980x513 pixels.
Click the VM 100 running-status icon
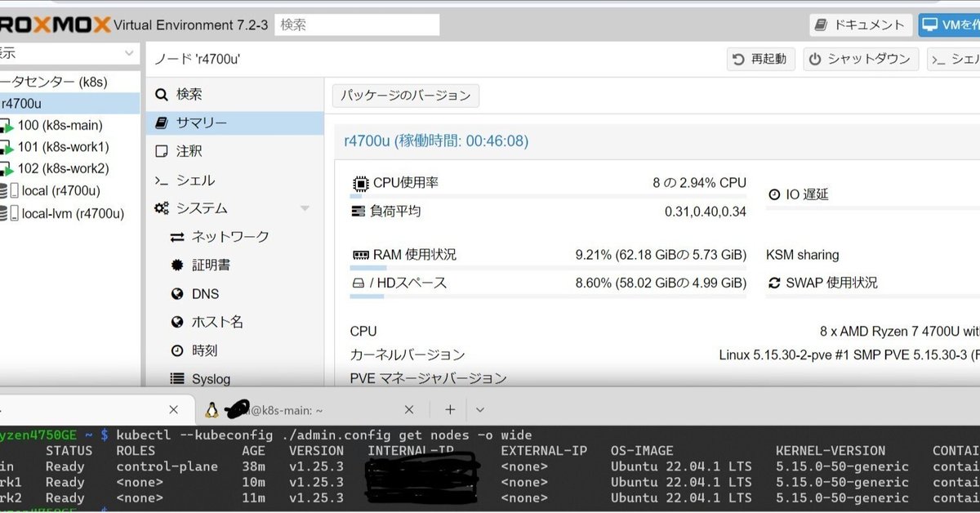point(7,126)
